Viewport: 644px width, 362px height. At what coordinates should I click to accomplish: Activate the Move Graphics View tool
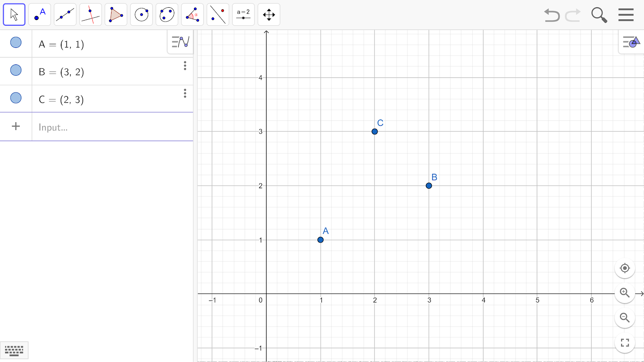(269, 15)
